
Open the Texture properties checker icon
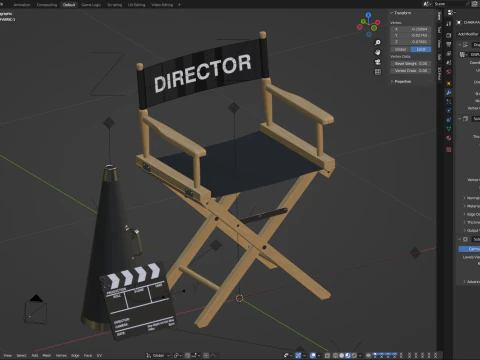(449, 150)
